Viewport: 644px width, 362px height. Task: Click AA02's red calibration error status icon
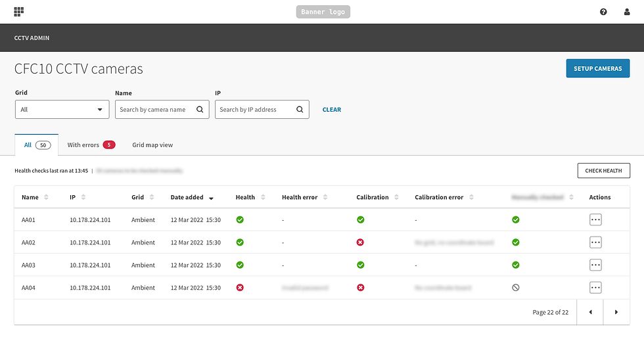pyautogui.click(x=360, y=242)
